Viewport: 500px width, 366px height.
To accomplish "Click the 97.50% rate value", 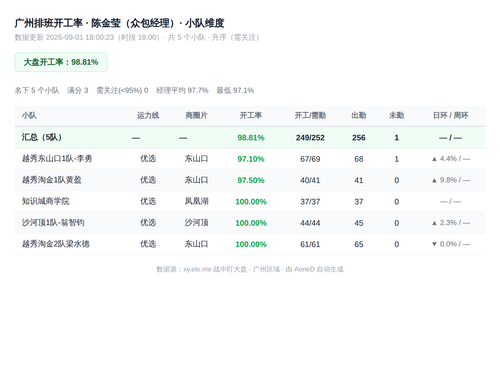I will click(x=251, y=180).
